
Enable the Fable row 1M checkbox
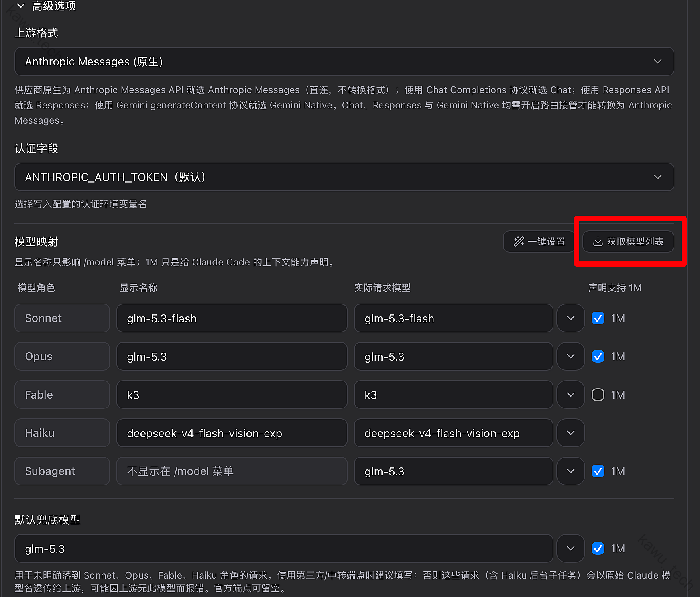(598, 395)
